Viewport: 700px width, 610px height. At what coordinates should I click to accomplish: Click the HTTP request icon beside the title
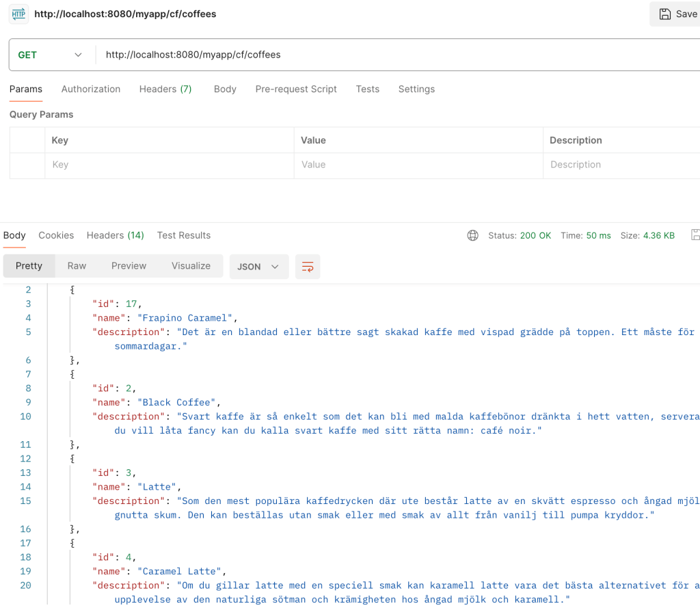[18, 14]
